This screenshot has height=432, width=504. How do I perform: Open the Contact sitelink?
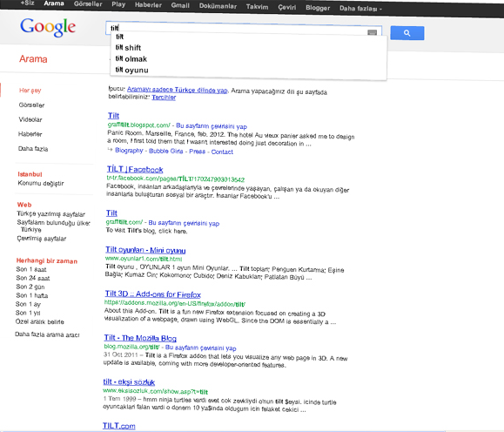coord(222,152)
